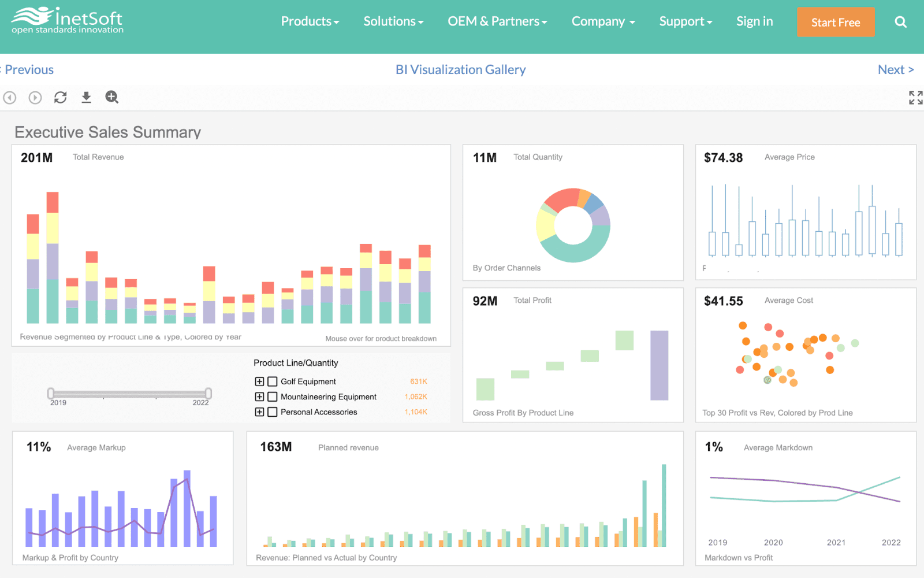Viewport: 924px width, 578px height.
Task: Click the year range slider track
Action: pyautogui.click(x=129, y=394)
